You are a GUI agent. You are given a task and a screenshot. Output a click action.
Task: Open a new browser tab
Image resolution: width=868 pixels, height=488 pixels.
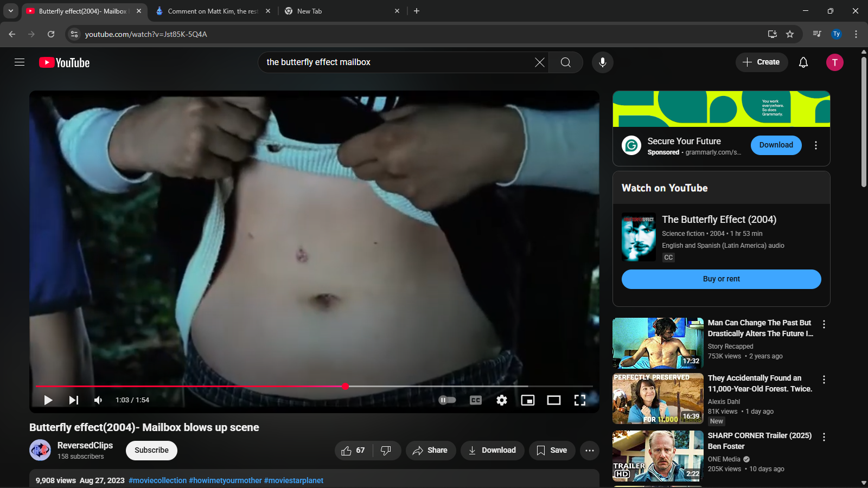417,11
